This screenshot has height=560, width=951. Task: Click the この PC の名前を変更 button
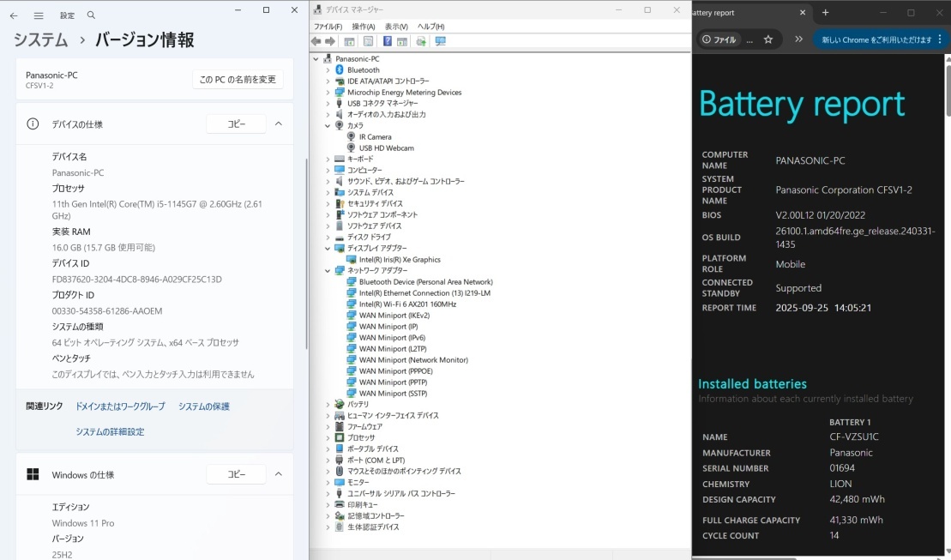point(238,80)
